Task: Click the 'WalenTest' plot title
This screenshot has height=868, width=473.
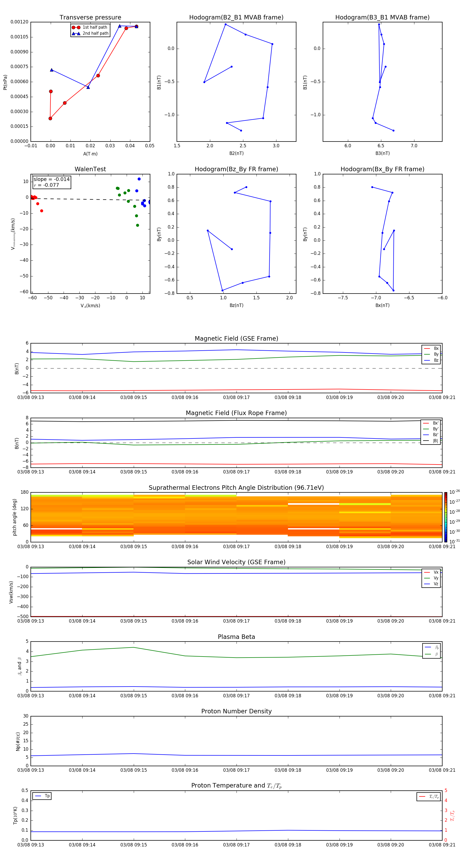Action: click(90, 169)
